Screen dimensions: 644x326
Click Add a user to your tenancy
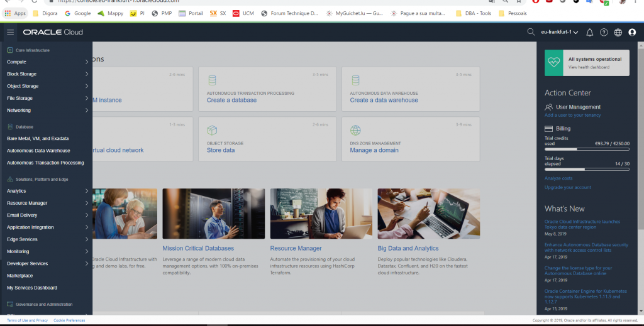[572, 115]
